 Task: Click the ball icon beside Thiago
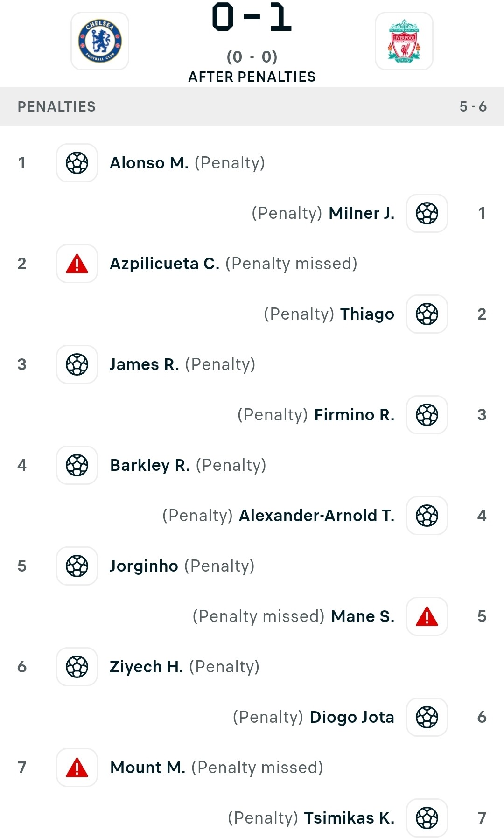(x=427, y=314)
